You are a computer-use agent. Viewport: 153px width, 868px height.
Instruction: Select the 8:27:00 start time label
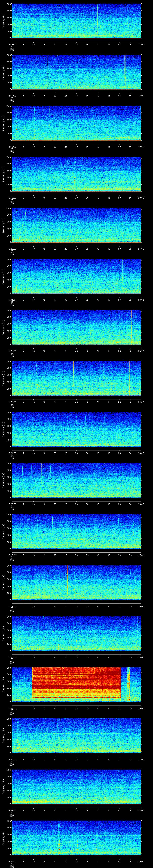coord(12,606)
